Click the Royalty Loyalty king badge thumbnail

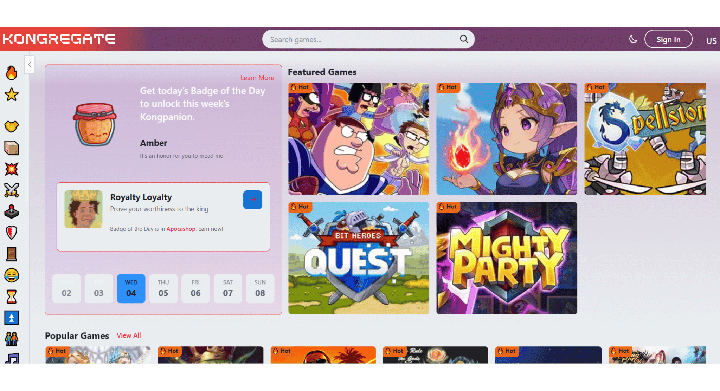tap(84, 209)
